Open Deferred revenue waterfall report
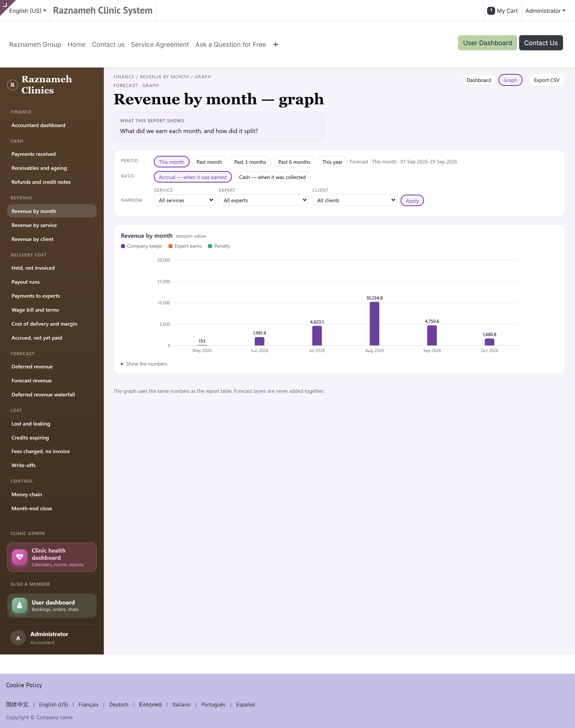This screenshot has height=728, width=575. click(52, 395)
